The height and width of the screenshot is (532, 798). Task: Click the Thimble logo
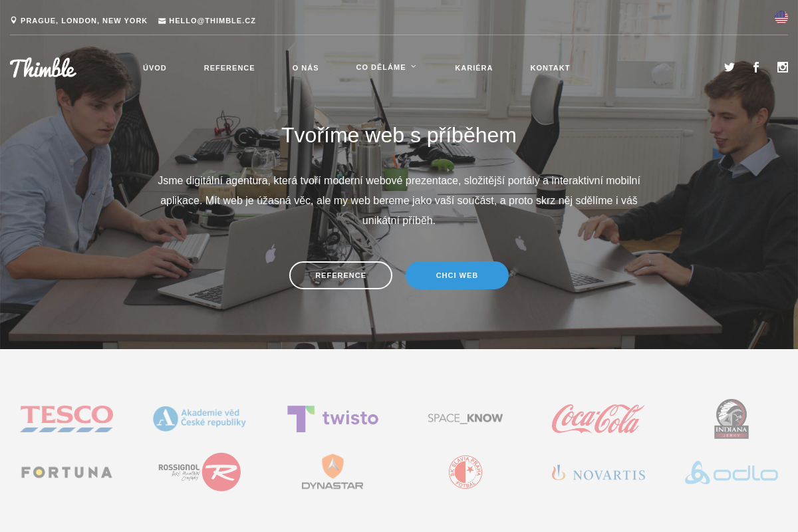[43, 68]
